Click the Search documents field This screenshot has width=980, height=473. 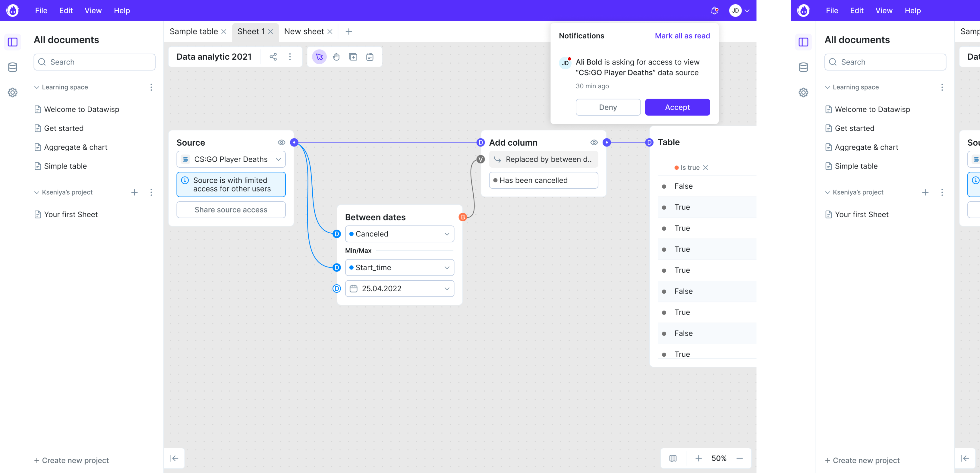pyautogui.click(x=94, y=62)
